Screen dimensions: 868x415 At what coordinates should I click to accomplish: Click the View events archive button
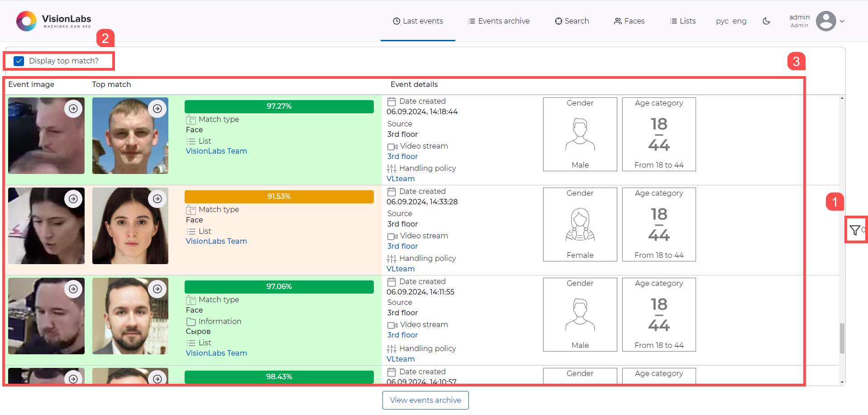tap(425, 400)
